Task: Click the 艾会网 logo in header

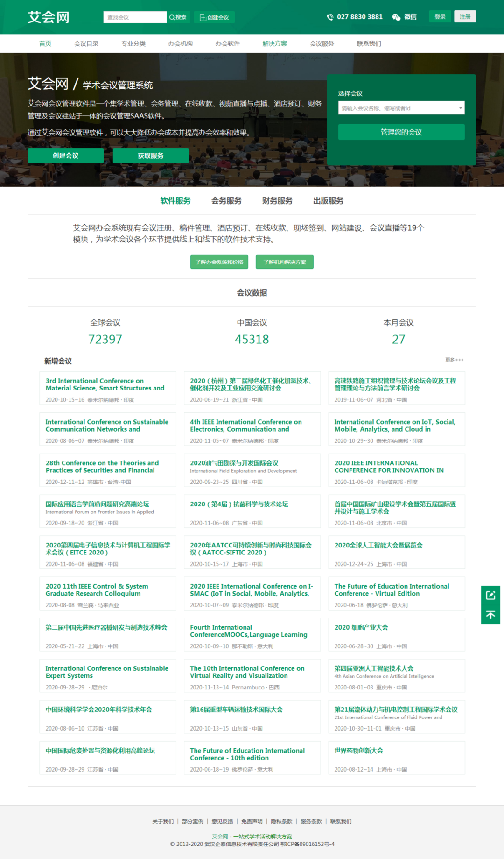Action: coord(49,17)
